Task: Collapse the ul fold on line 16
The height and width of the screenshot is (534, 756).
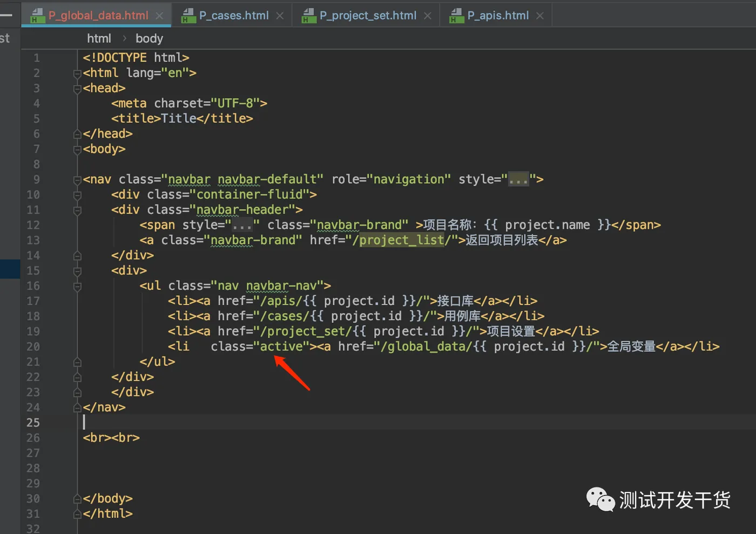Action: (x=77, y=286)
